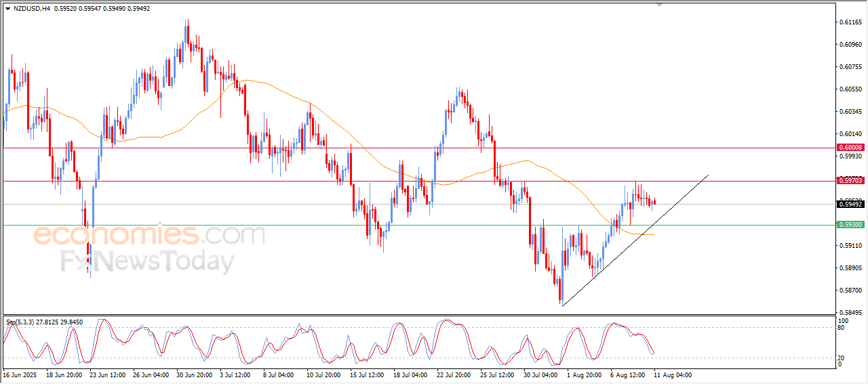This screenshot has width=868, height=384.
Task: Click the 0.60345 price scale value
Action: 850,112
